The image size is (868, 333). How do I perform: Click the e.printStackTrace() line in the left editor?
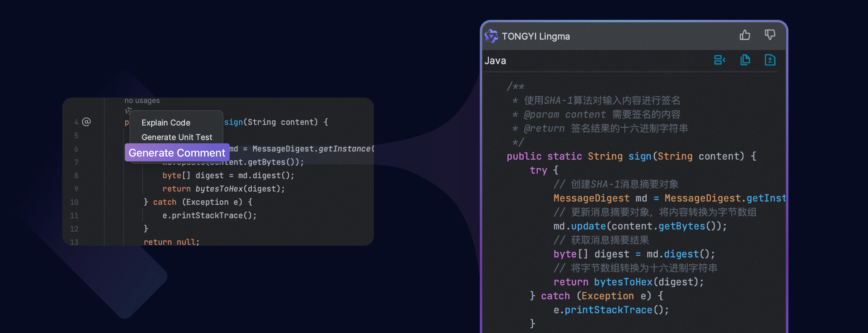pos(209,216)
